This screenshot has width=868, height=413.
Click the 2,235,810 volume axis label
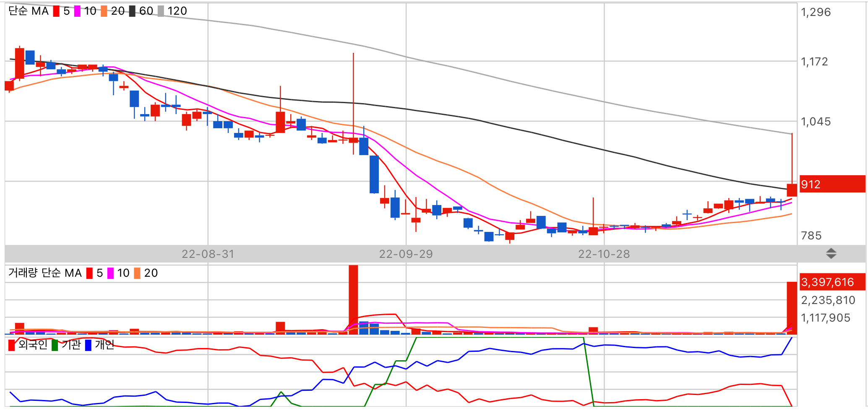(828, 300)
